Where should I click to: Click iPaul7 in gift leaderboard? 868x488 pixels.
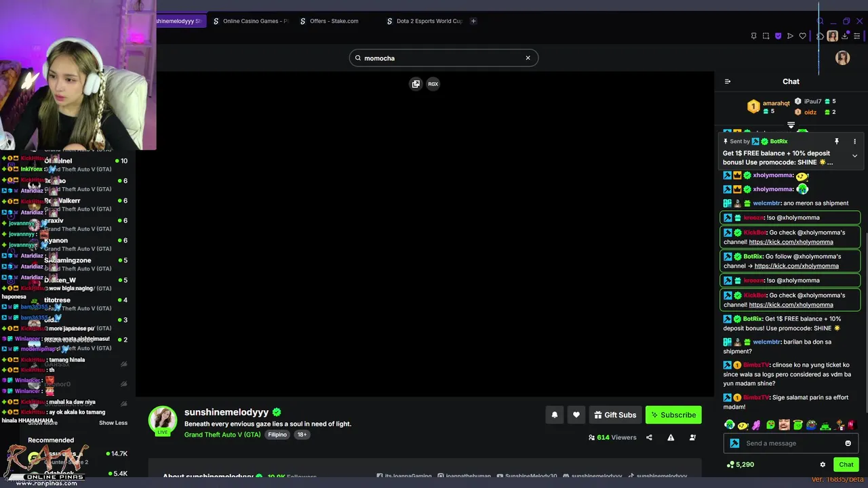(x=812, y=102)
